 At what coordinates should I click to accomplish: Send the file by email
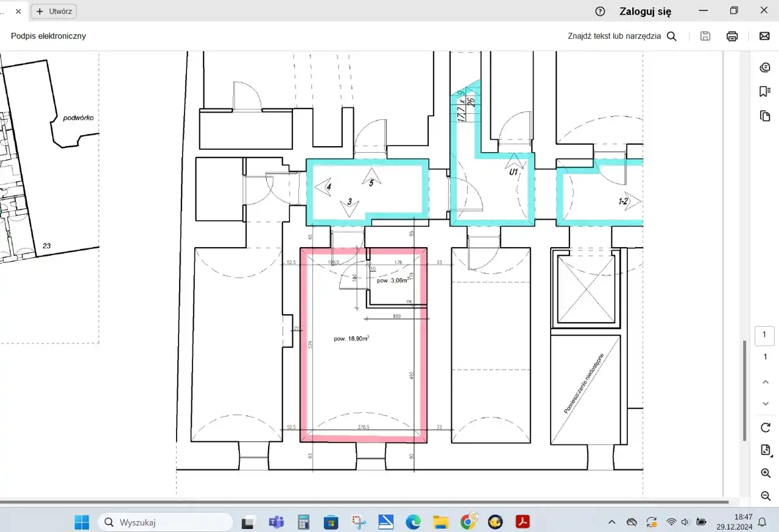764,36
